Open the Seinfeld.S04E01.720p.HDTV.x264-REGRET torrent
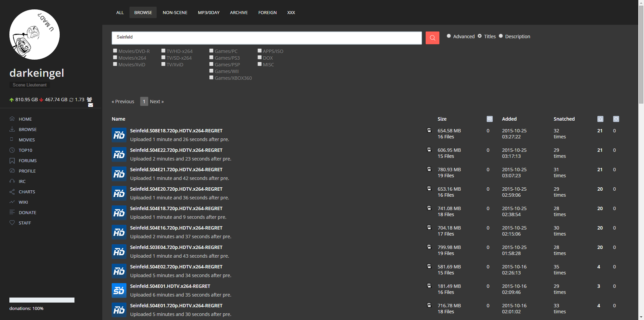The width and height of the screenshot is (644, 320). point(176,306)
